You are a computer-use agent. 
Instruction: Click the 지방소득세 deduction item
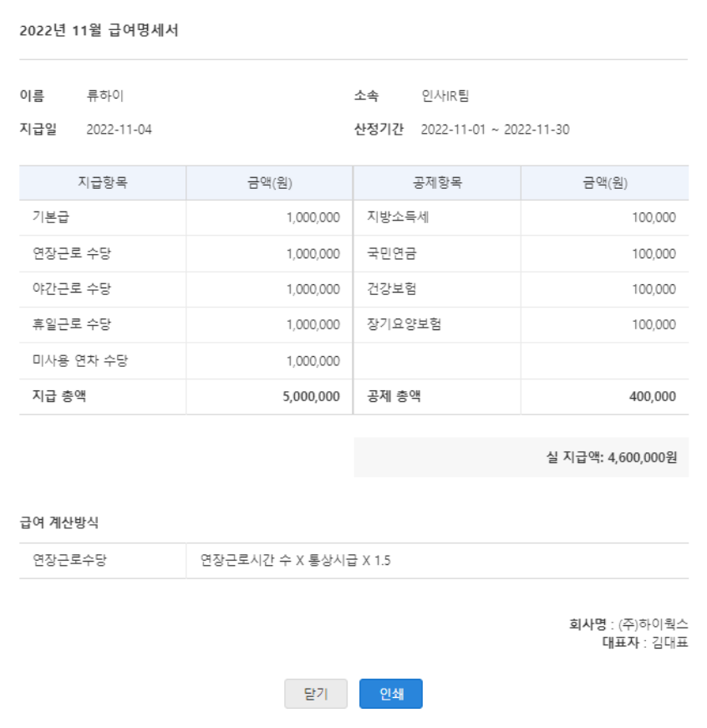pos(398,218)
